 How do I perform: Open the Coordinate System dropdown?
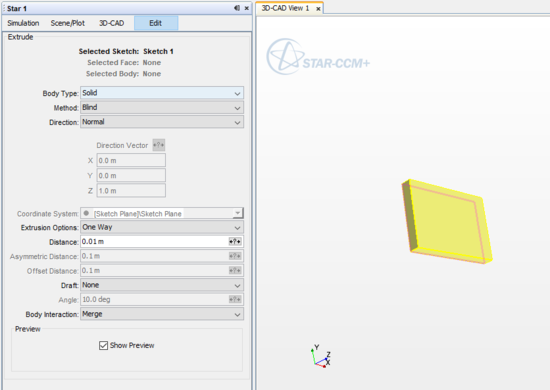(x=162, y=213)
